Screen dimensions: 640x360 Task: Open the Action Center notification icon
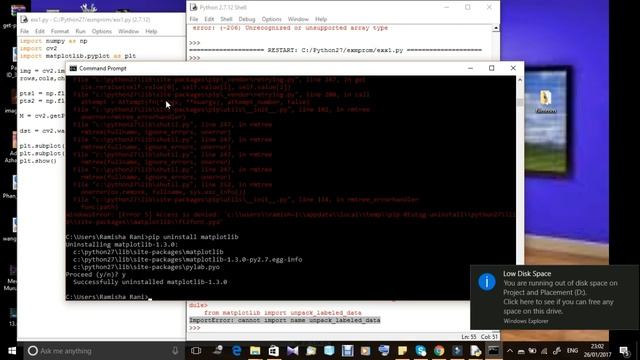[624, 351]
